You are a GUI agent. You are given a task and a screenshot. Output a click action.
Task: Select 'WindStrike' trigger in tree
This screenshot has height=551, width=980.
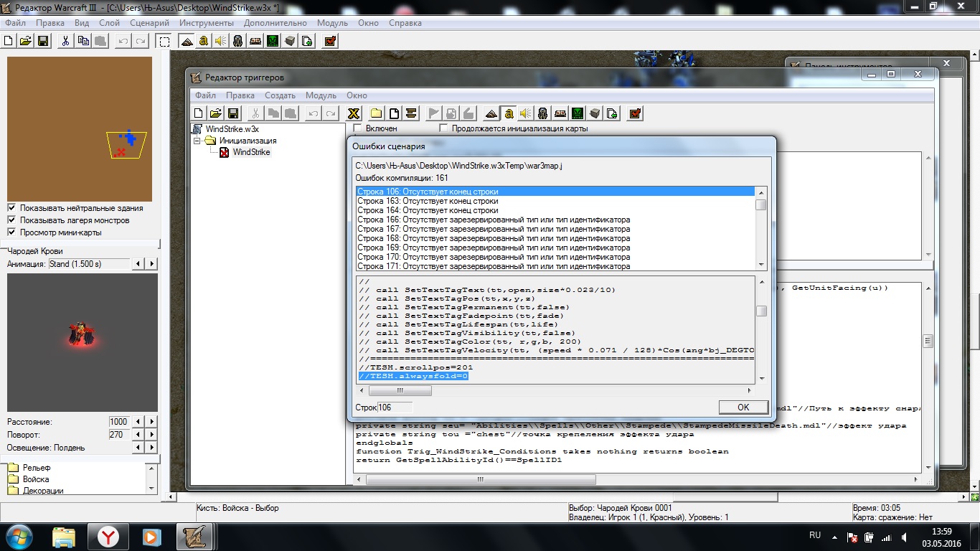pos(252,152)
